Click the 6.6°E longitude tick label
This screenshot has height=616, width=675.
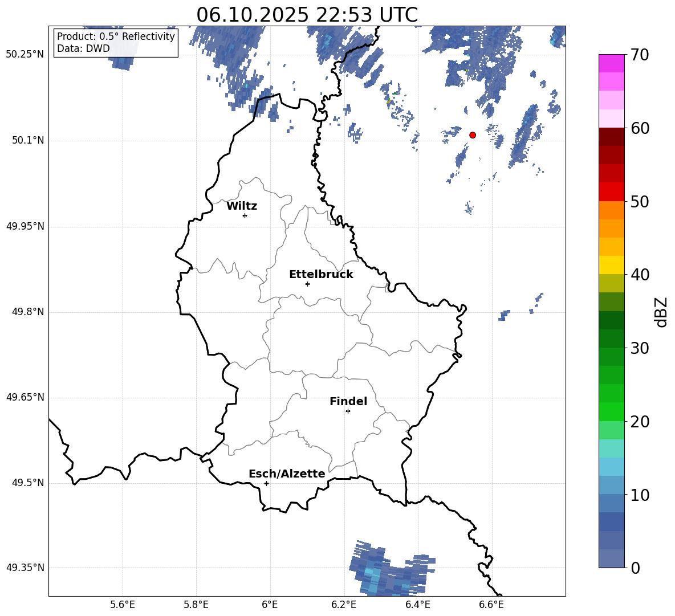click(x=491, y=605)
